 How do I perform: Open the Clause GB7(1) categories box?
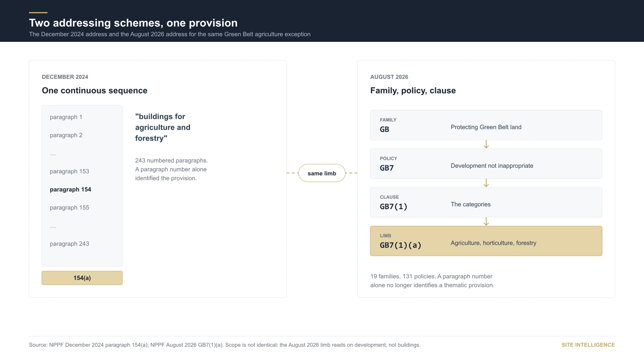(486, 202)
